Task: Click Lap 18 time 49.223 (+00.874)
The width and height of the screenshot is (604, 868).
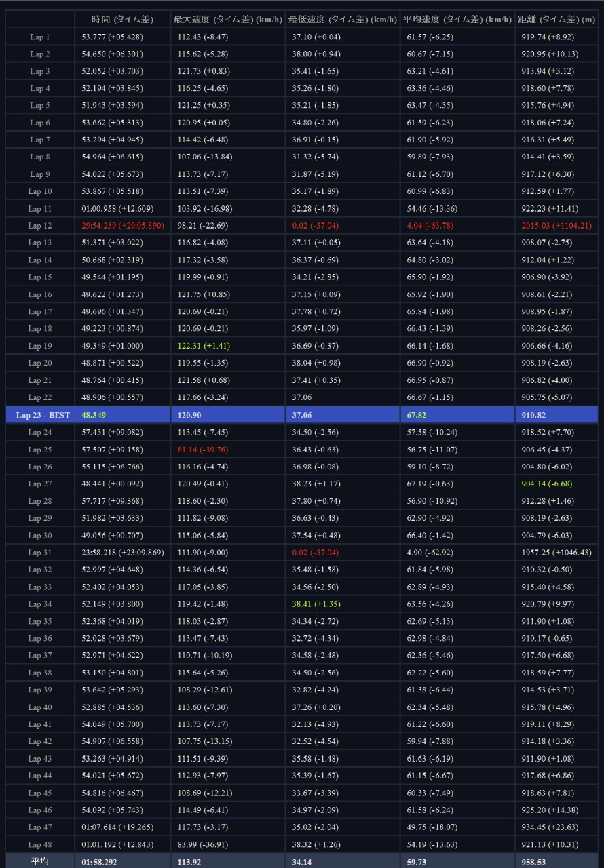Action: point(112,329)
